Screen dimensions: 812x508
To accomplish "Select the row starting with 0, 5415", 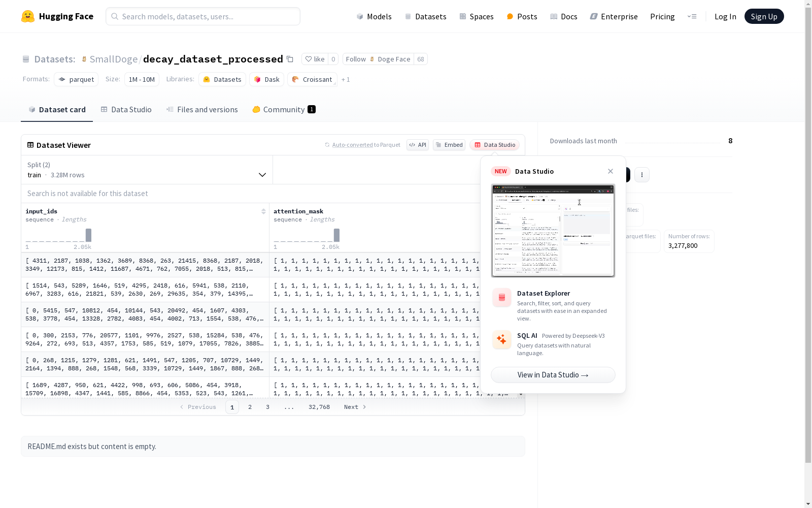I will point(251,314).
